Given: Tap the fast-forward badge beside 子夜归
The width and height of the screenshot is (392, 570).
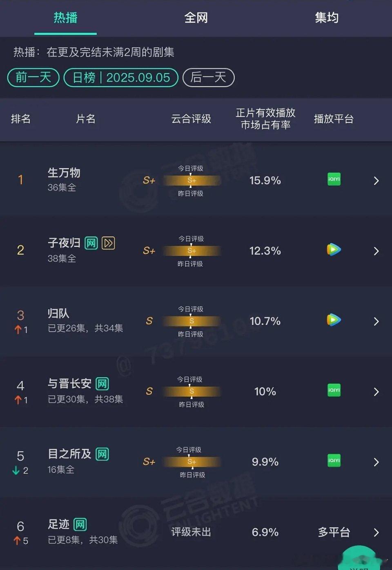Looking at the screenshot, I should [108, 243].
